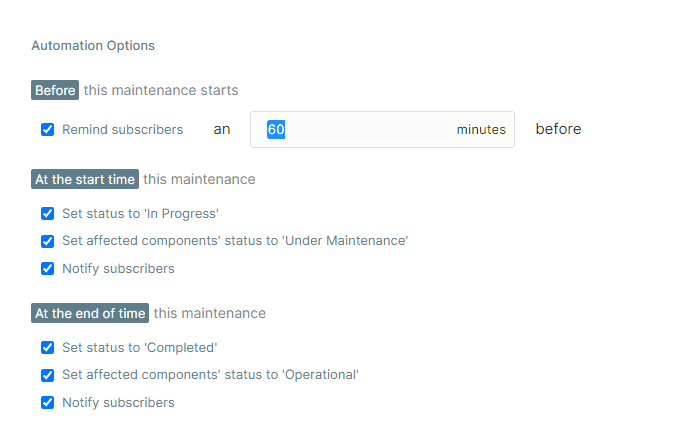Click the components' status to 'Operational' label
The width and height of the screenshot is (676, 444).
[210, 375]
